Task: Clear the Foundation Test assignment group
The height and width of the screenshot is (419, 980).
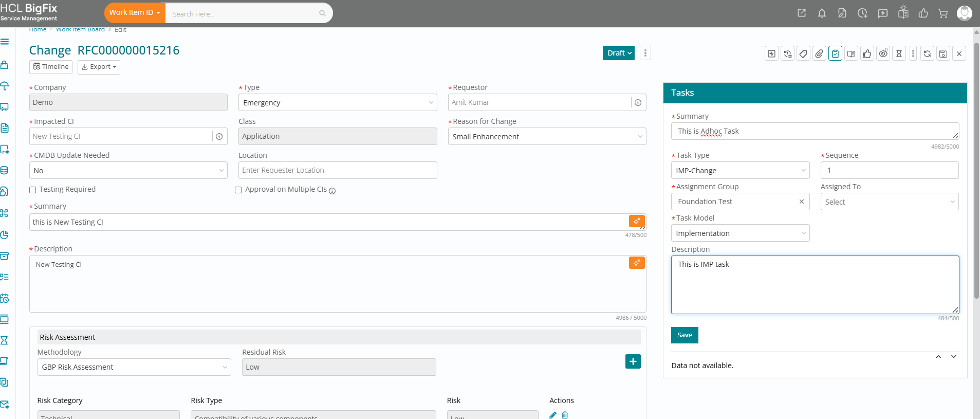Action: point(801,202)
